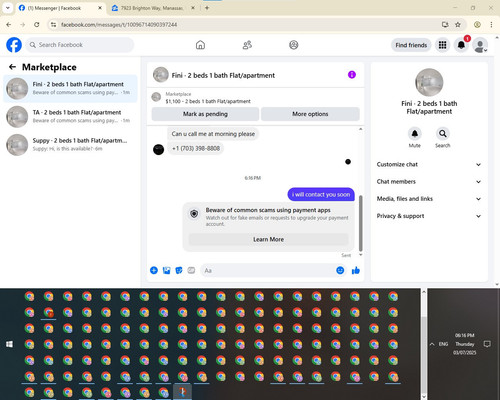Open the Friends icon in top navigation

(x=247, y=45)
